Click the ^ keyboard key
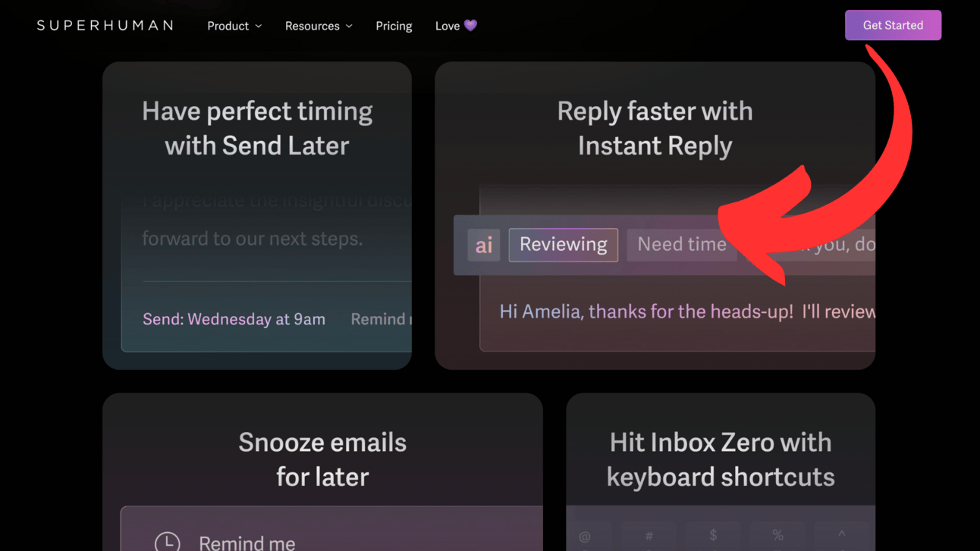The height and width of the screenshot is (551, 980). [841, 536]
